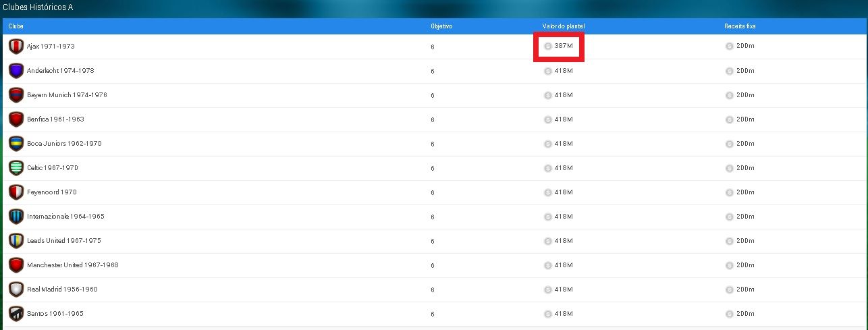Click the coin icon beside Bayern Munich fixed income
Viewport: 868px width, 330px height.
pos(729,95)
